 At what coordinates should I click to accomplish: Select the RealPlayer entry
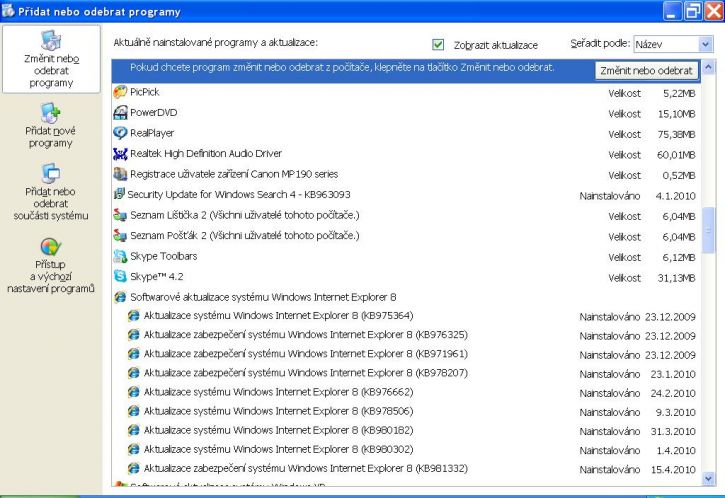pos(406,133)
